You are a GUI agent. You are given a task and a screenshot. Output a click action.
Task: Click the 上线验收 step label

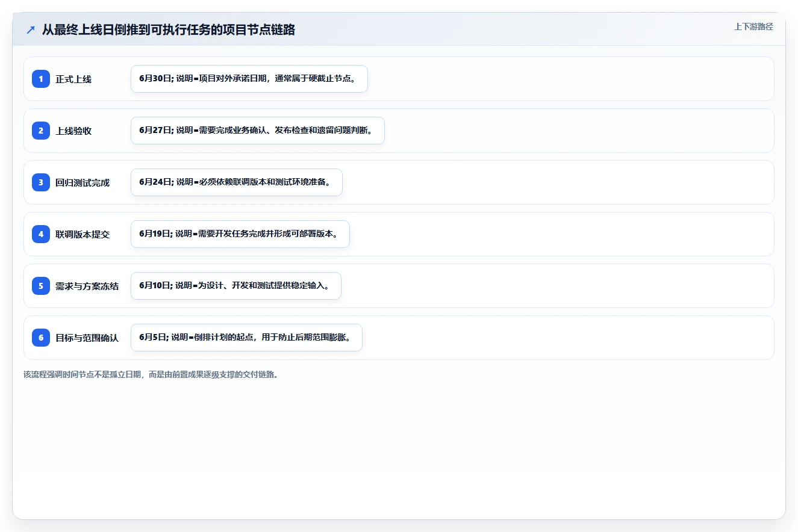click(73, 131)
